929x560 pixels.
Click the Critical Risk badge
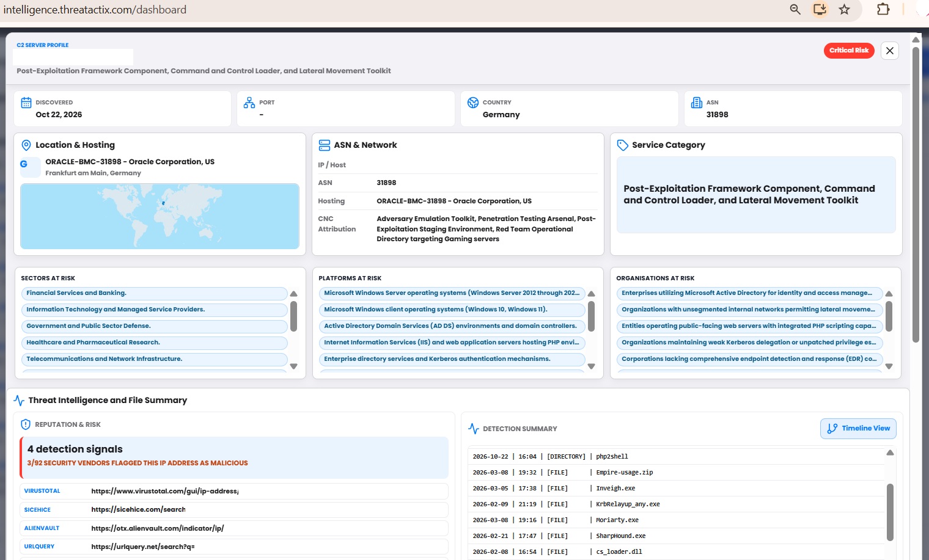[849, 51]
